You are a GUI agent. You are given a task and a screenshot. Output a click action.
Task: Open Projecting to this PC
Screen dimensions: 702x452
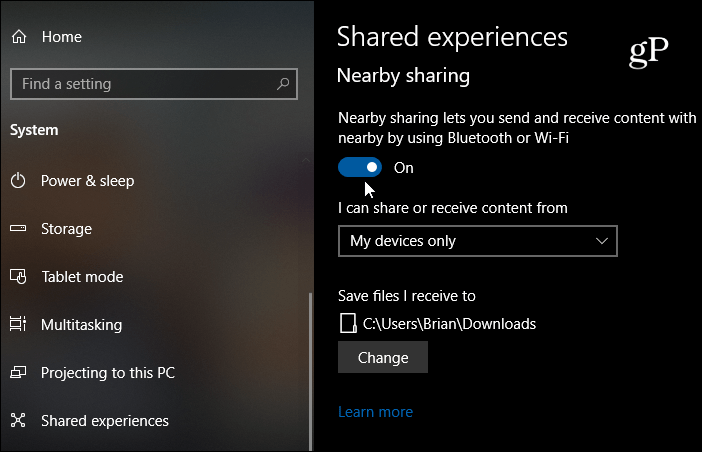(108, 373)
